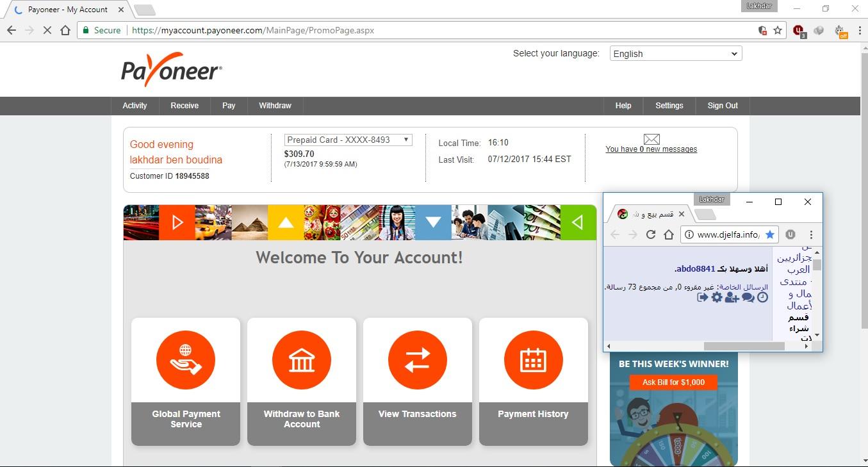Click the Secure padlock indicator
Viewport: 868px width, 467px height.
click(x=101, y=30)
